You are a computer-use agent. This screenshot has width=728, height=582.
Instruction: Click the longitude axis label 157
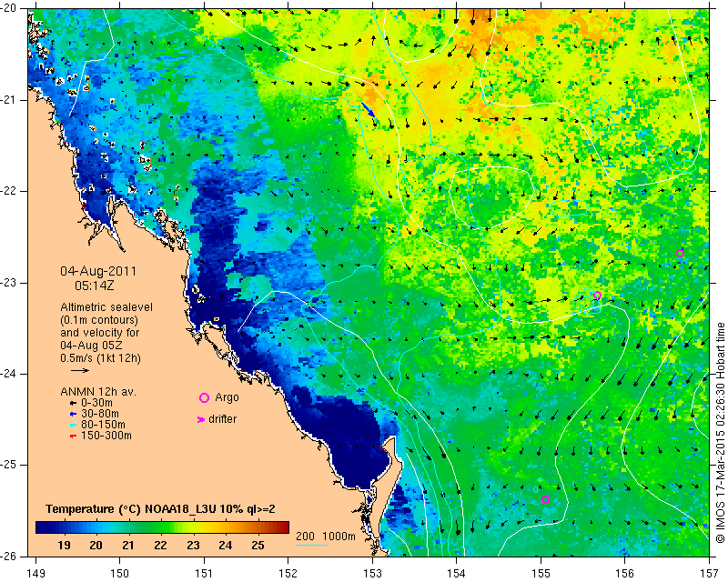(x=710, y=574)
